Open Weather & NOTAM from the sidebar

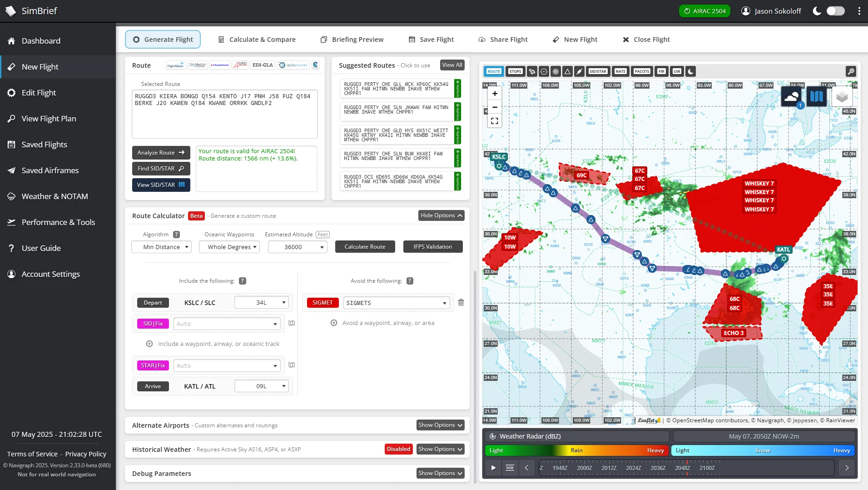(55, 196)
